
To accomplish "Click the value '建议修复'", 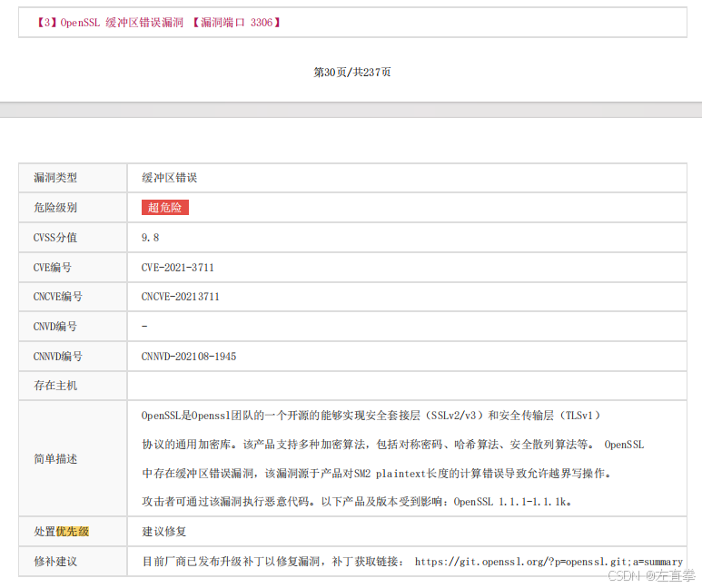I will (163, 532).
